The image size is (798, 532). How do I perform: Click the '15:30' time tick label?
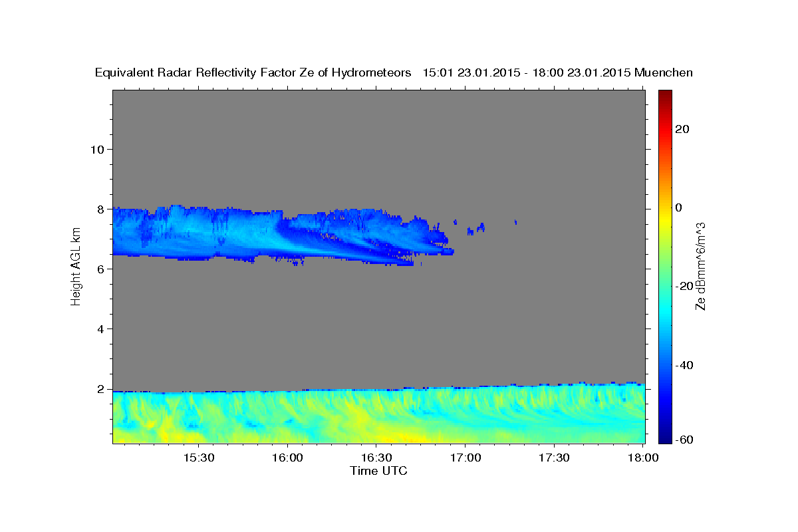click(198, 458)
